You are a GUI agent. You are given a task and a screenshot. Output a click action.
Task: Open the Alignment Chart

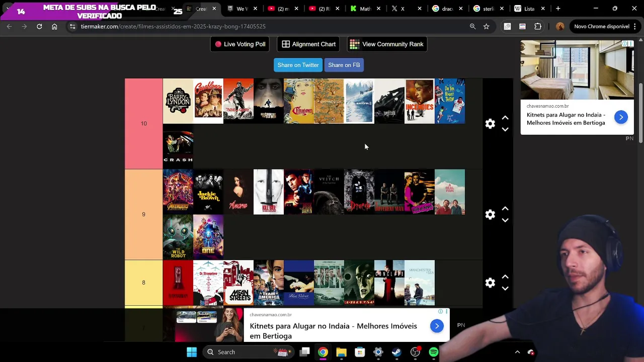[x=308, y=44]
